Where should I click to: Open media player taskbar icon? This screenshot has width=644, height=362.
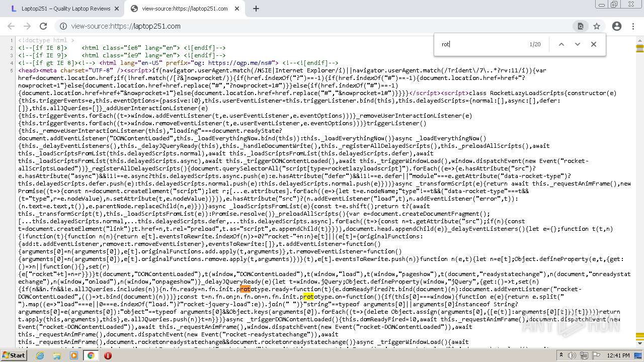point(74,355)
